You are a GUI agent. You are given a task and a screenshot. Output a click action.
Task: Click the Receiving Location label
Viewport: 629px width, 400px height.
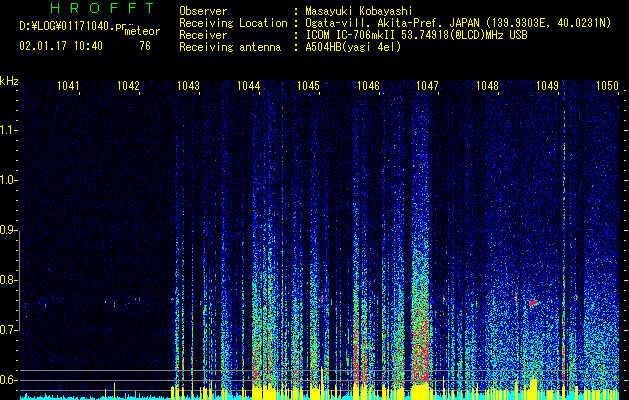coord(233,23)
